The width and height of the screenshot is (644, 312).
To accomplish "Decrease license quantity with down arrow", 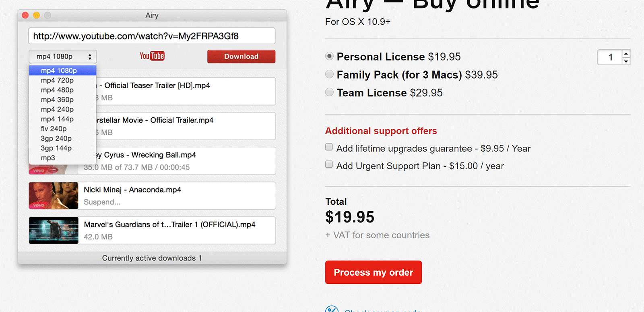I will point(626,61).
